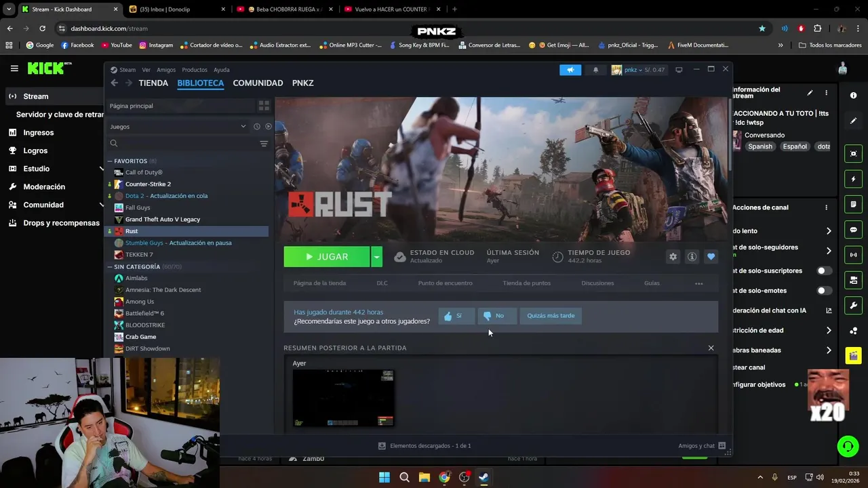
Task: Open Discusiones link
Action: pyautogui.click(x=597, y=283)
